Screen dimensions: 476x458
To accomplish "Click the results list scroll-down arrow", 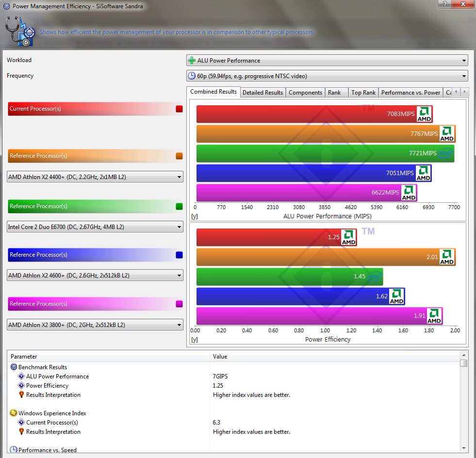I will 463,448.
